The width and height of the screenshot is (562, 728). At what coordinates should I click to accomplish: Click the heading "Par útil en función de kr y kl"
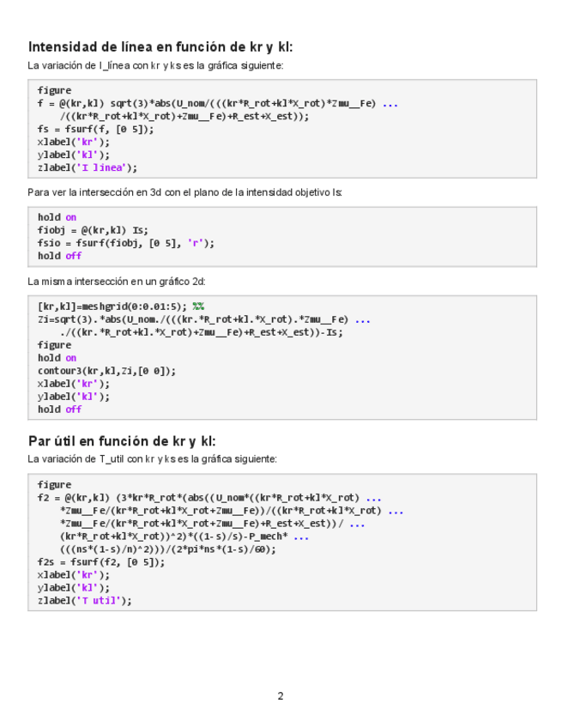[x=122, y=441]
